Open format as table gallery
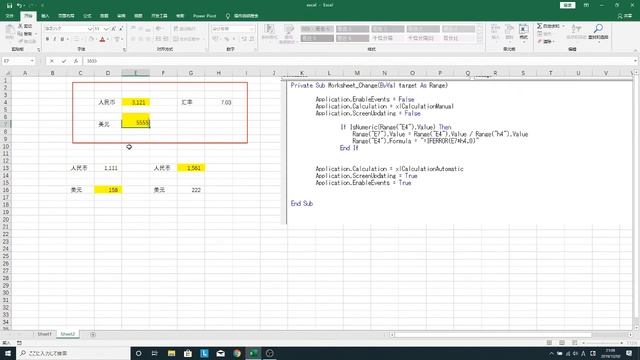Screen dimensions: 640x360 point(289,33)
